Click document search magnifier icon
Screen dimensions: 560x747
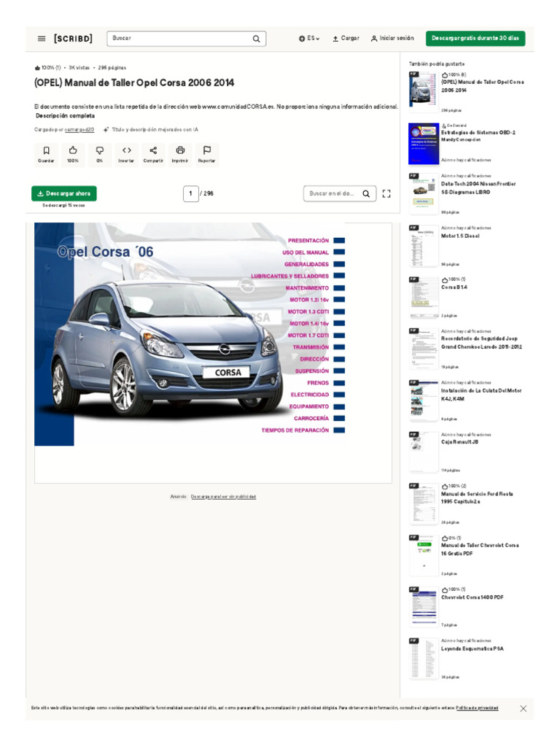(x=366, y=194)
